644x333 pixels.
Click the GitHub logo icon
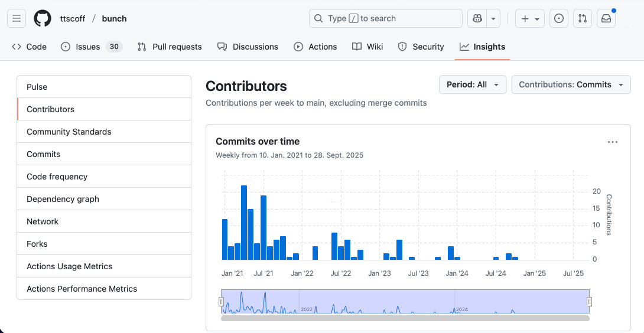pyautogui.click(x=43, y=18)
